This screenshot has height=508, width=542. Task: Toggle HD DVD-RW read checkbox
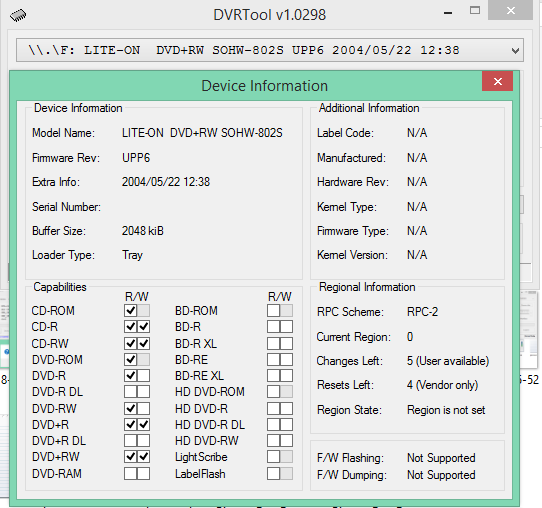tap(273, 441)
